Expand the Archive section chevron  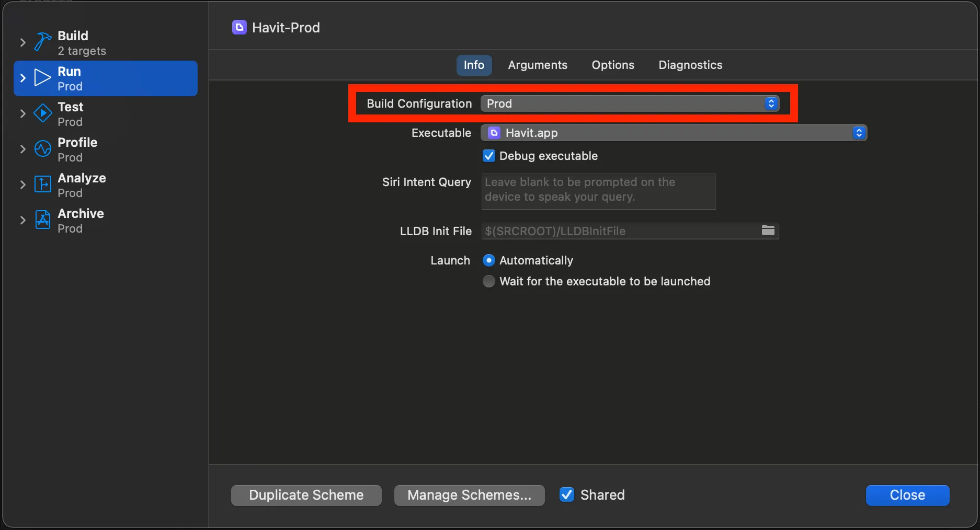point(22,220)
